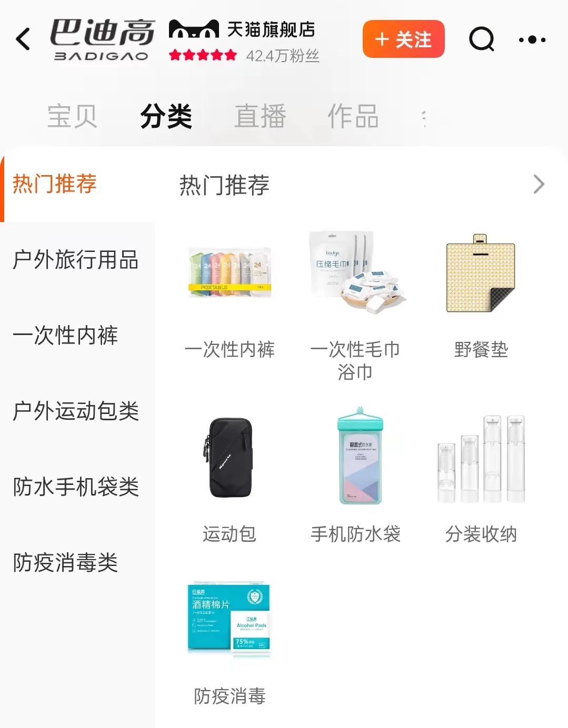
Task: Open the store search magnifier icon
Action: [x=482, y=39]
